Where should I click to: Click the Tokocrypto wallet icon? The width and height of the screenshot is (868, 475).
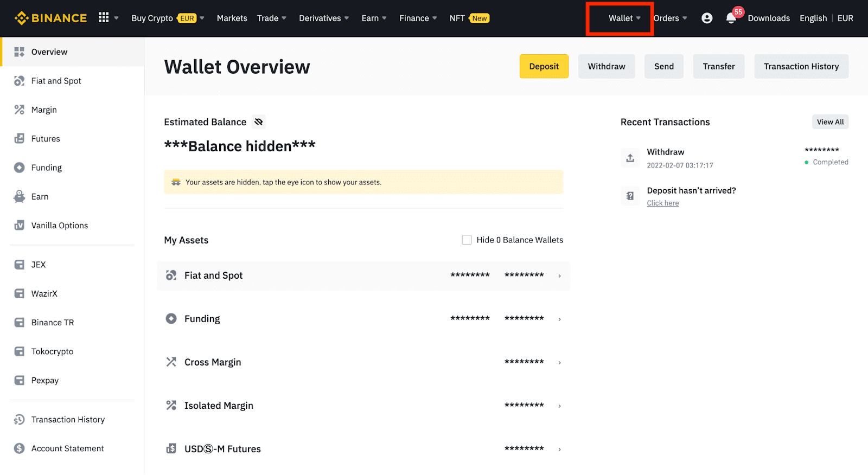click(x=20, y=351)
